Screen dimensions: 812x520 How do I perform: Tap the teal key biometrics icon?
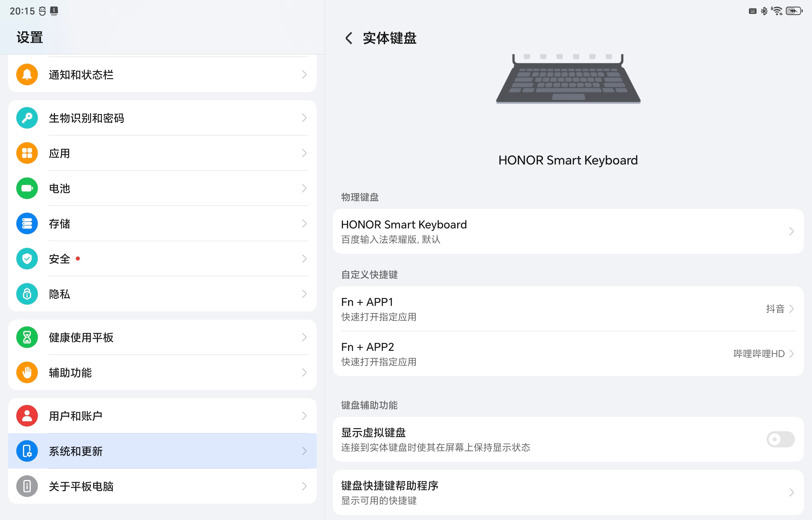tap(27, 118)
